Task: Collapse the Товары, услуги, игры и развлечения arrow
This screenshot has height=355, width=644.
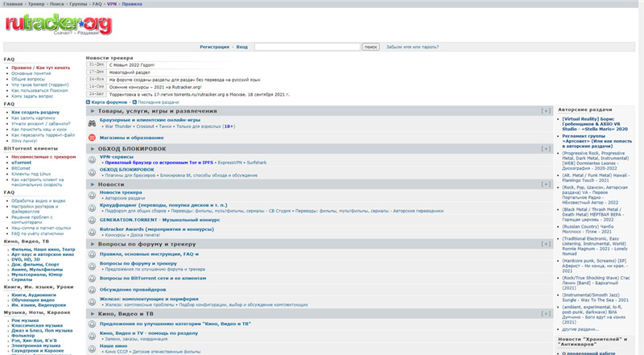Action: [x=93, y=111]
